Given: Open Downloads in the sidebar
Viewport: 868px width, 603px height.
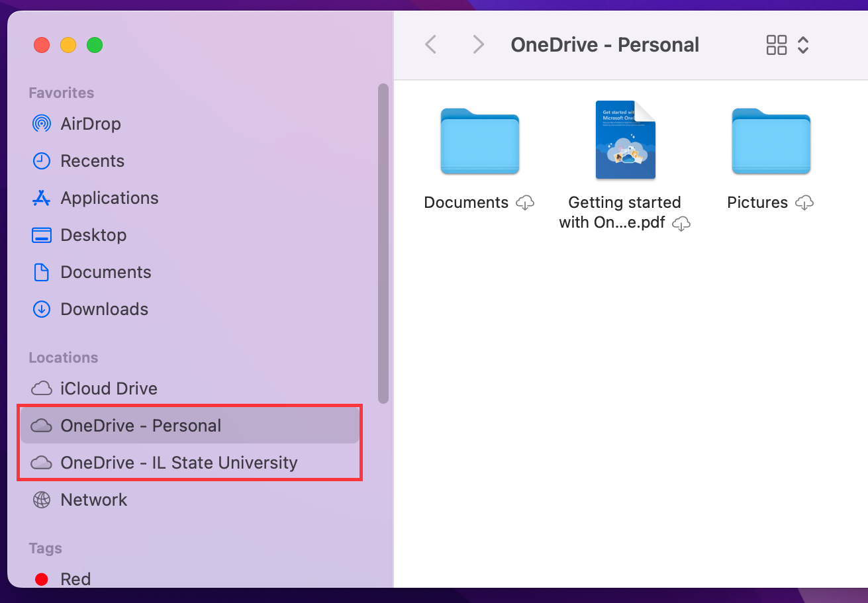Looking at the screenshot, I should pos(105,309).
